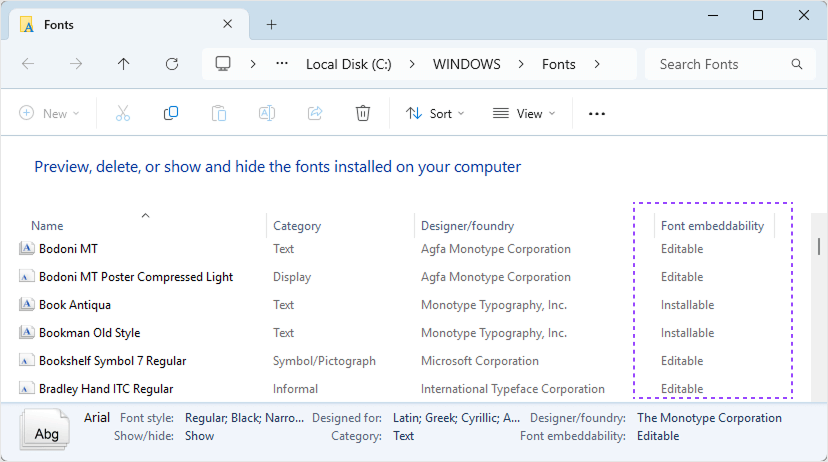The width and height of the screenshot is (828, 462).
Task: Select the Bodoni MT font name
Action: (x=68, y=249)
